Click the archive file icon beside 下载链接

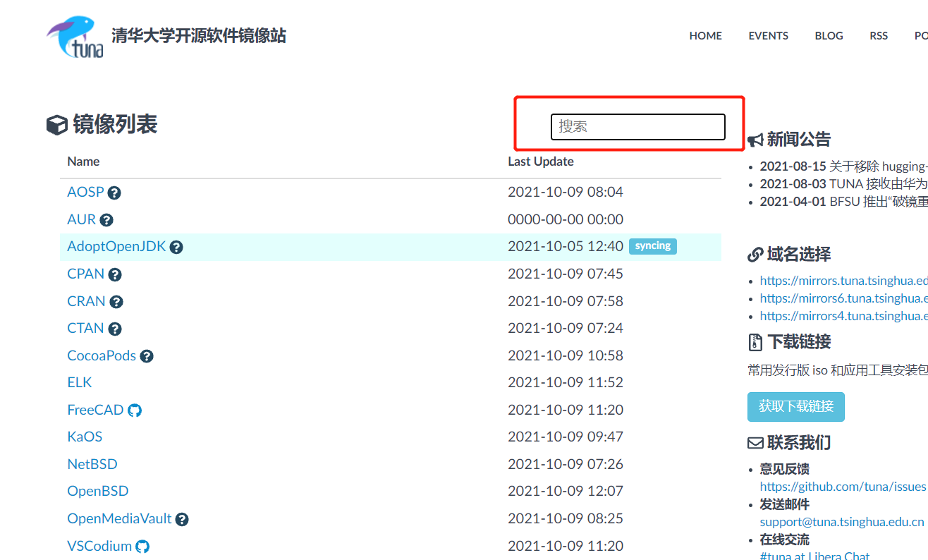755,342
